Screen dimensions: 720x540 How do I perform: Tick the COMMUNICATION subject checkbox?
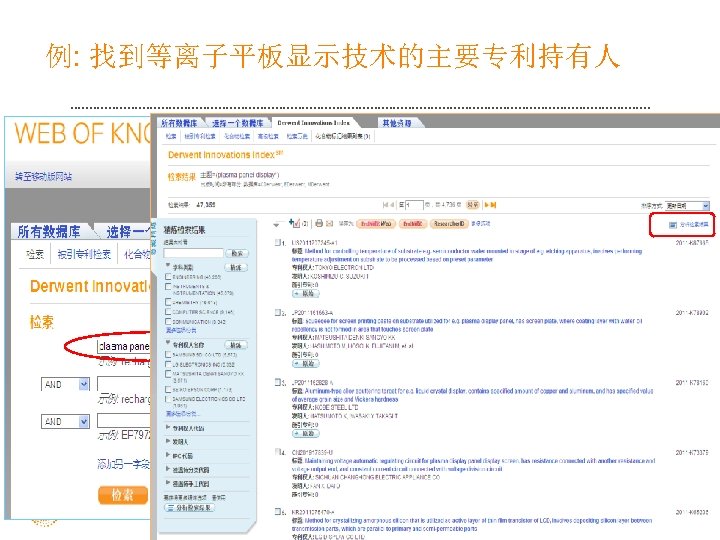click(168, 321)
